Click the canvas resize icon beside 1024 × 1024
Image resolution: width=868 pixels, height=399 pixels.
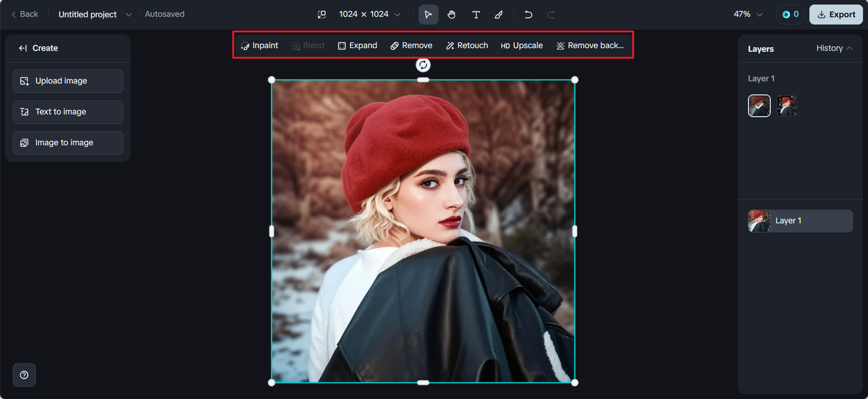[321, 14]
